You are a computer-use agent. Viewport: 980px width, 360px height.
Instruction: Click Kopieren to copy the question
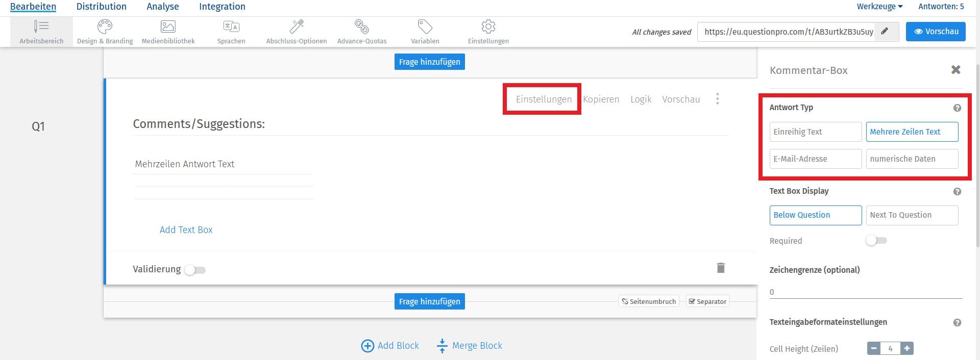pos(601,99)
